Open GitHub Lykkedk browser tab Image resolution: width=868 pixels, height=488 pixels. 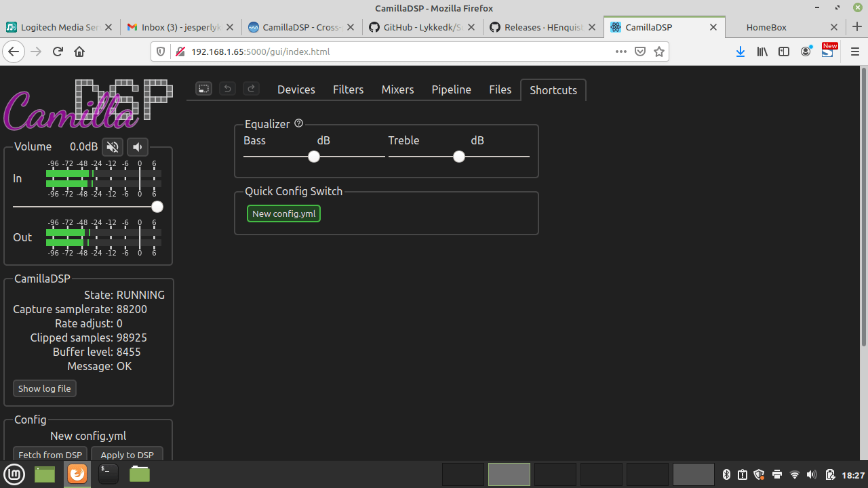pyautogui.click(x=422, y=27)
